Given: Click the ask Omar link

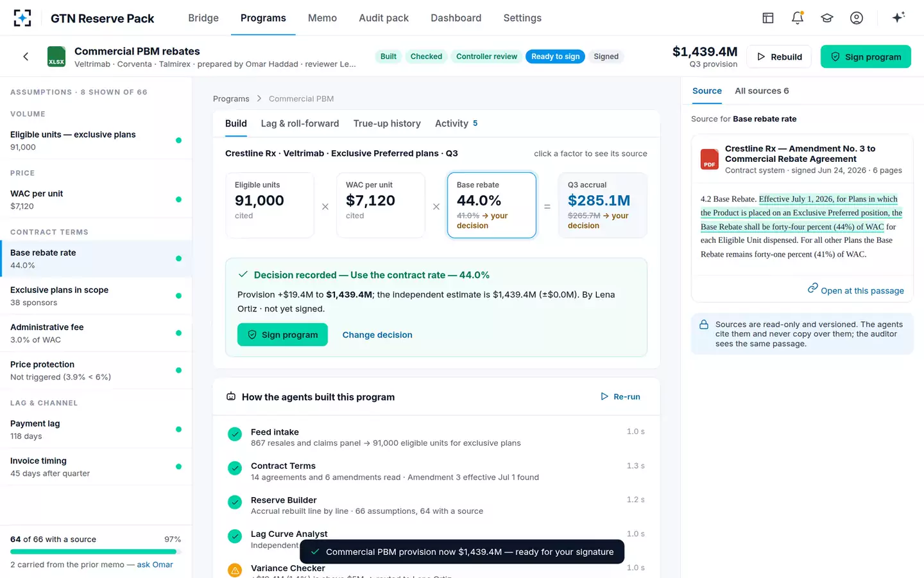Looking at the screenshot, I should (155, 565).
